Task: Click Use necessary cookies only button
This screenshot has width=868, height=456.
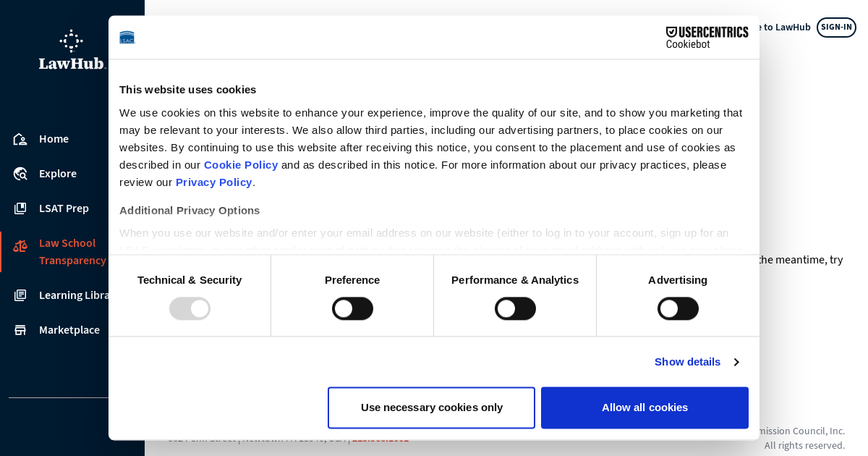Action: [x=431, y=408]
